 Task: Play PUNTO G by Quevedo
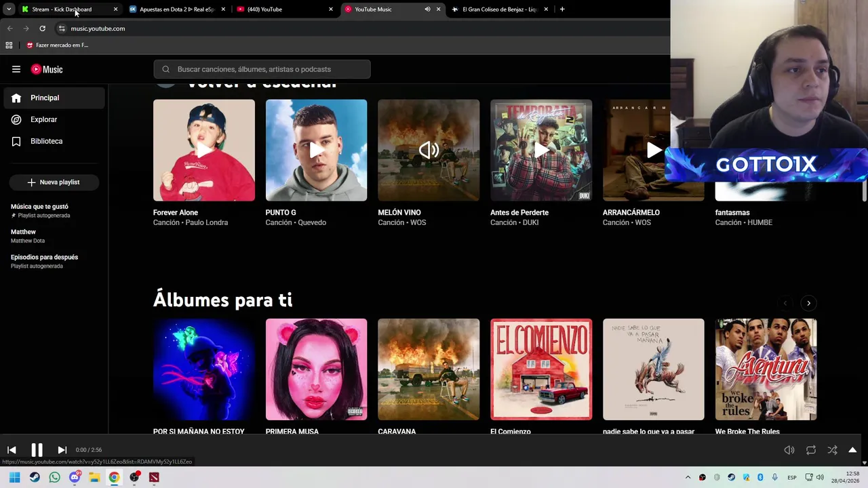316,150
